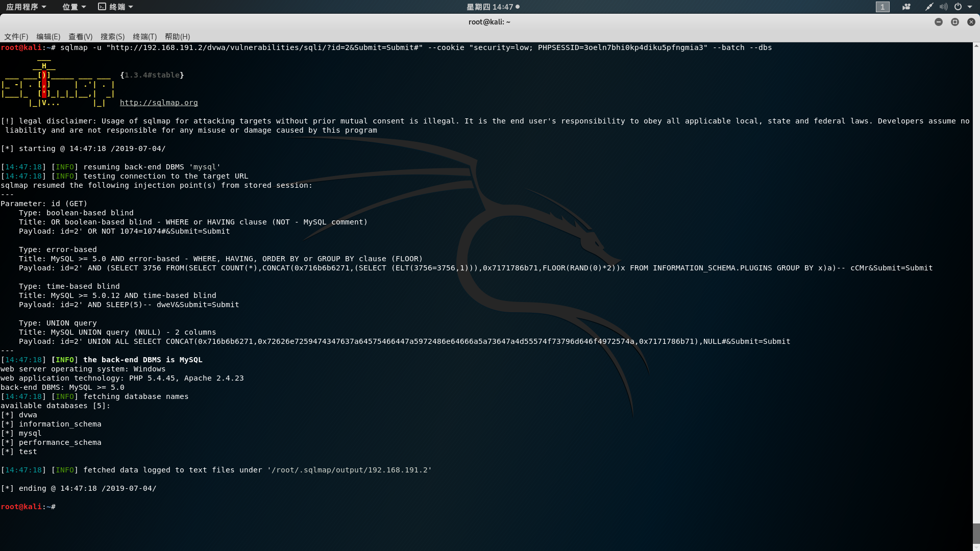Open the system menu arrow beside power

coord(970,7)
